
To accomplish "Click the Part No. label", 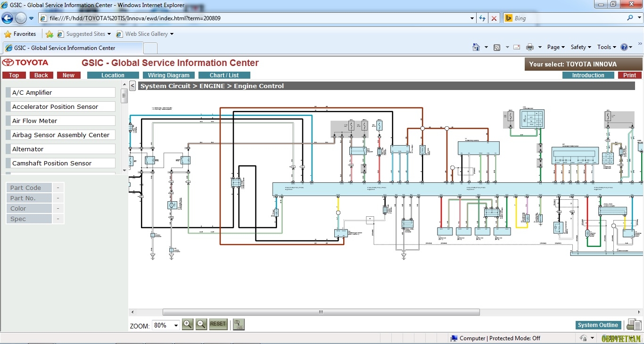I will 29,198.
